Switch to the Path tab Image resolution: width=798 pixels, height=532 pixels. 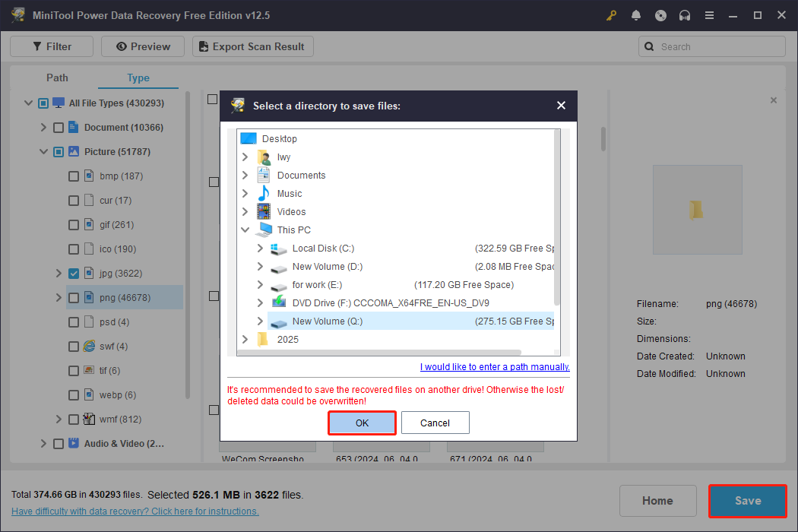click(57, 78)
